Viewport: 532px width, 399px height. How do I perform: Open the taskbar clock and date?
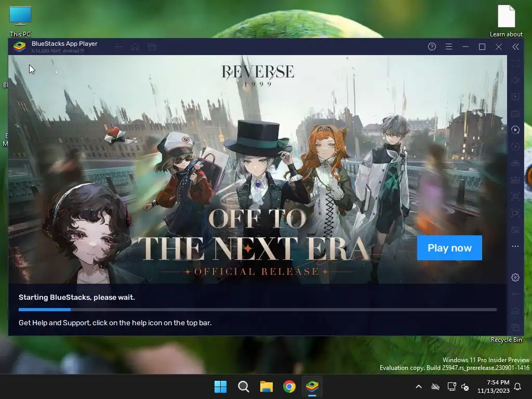point(494,387)
